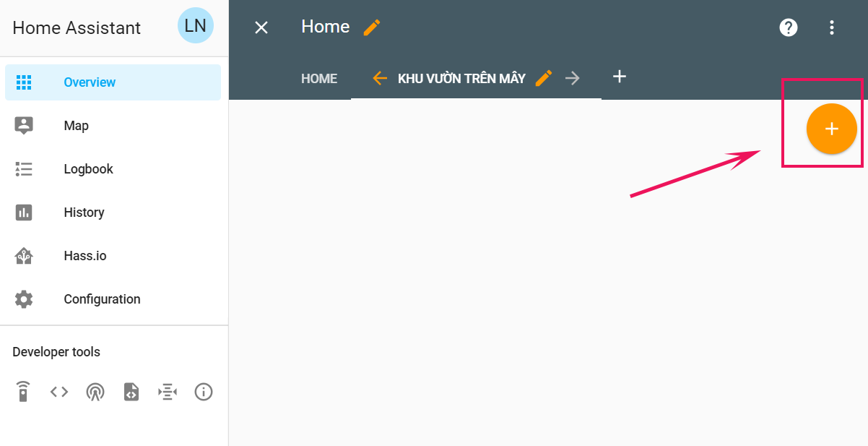Edit the Home title pencil icon
Screen dimensions: 868x446
[372, 27]
